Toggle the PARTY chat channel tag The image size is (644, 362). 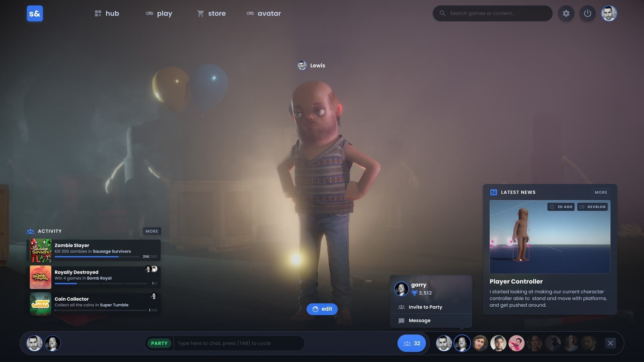159,343
